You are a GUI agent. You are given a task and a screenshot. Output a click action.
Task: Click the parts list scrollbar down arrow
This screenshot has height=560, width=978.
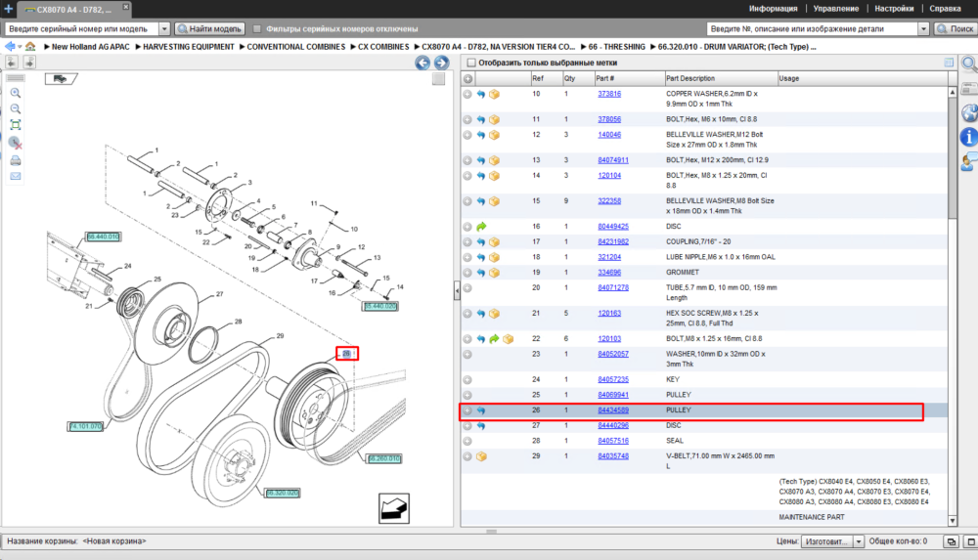click(x=953, y=521)
